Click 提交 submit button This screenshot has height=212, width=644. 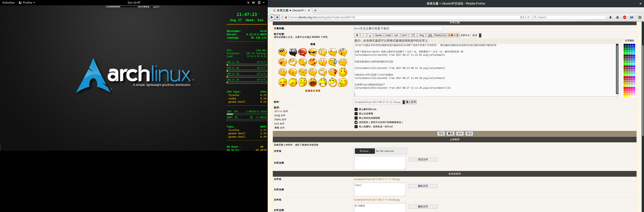pyautogui.click(x=451, y=134)
